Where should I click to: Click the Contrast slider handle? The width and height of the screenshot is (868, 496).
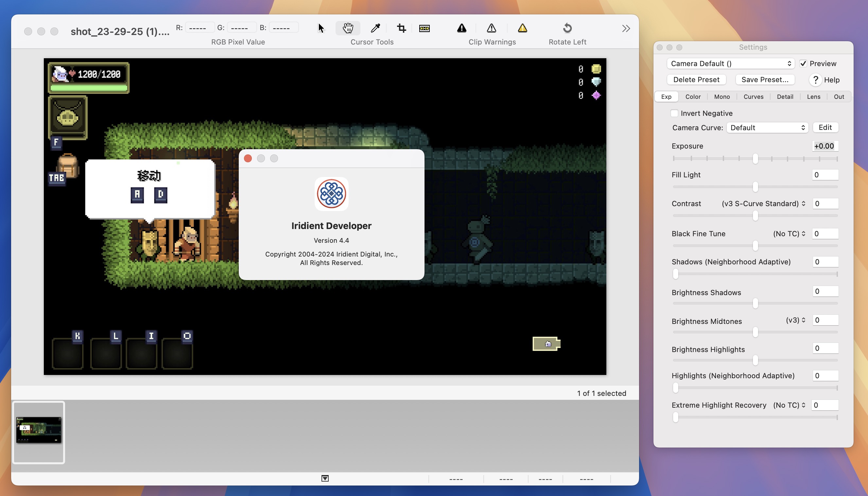(x=755, y=216)
